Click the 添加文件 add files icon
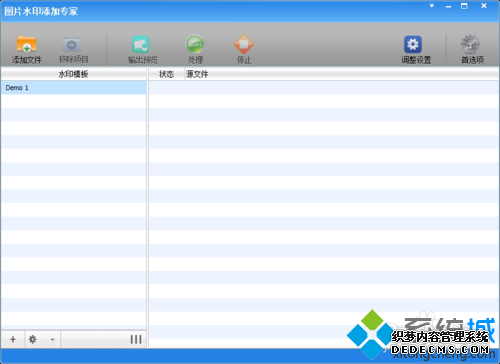500x364 pixels. coord(26,44)
